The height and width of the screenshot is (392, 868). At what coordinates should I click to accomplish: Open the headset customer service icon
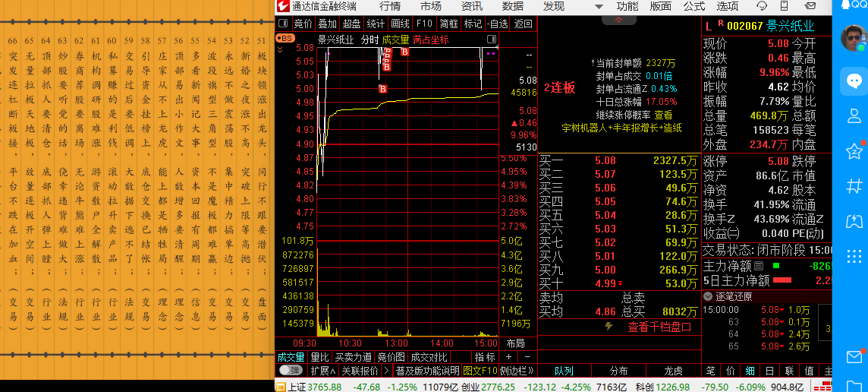point(763,7)
